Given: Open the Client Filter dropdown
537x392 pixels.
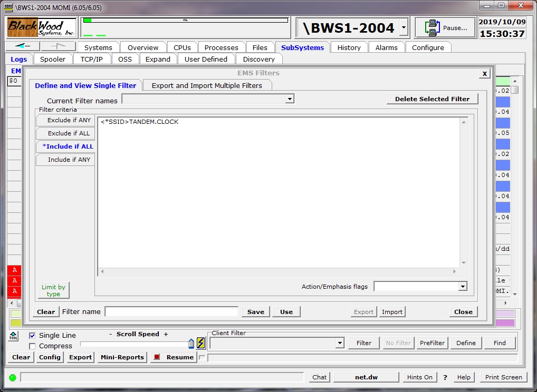Looking at the screenshot, I should [x=340, y=343].
